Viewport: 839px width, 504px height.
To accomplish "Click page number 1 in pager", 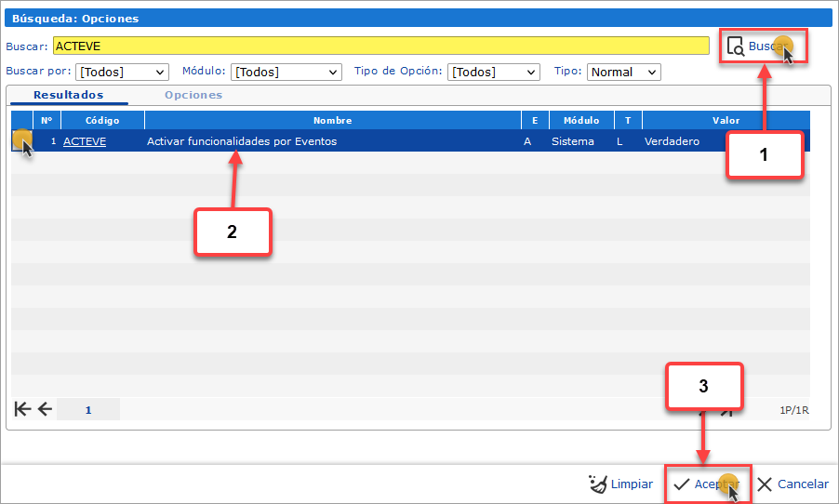I will click(x=88, y=410).
